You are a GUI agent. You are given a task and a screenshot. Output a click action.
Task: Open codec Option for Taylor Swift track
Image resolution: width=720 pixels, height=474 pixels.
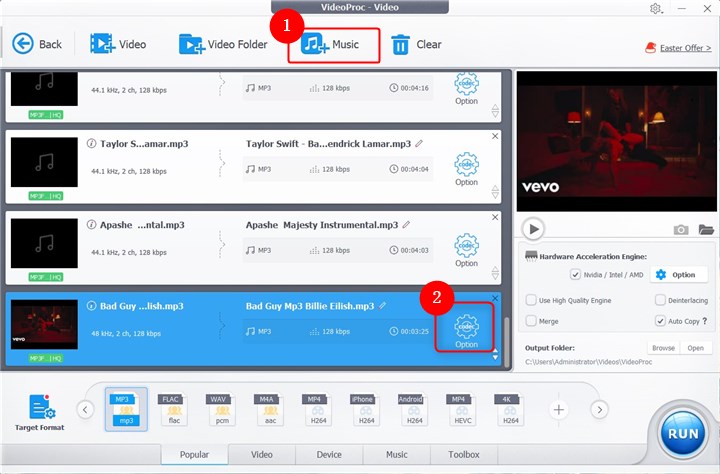click(467, 169)
